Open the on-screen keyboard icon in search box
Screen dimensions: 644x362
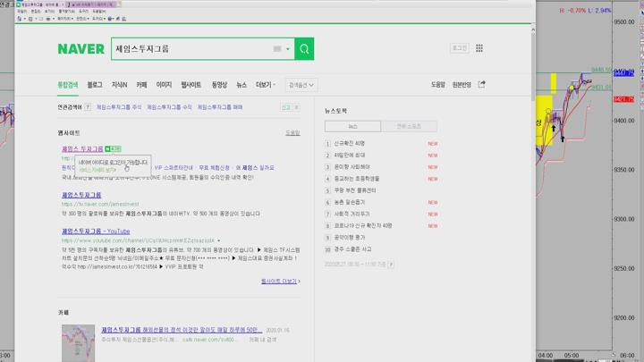(x=277, y=49)
